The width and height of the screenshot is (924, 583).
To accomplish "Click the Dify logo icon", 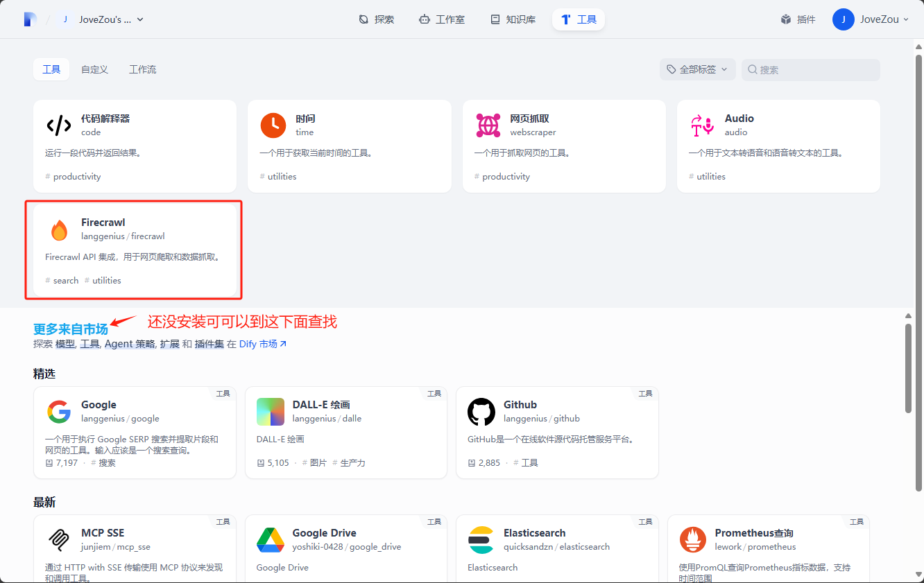I will pyautogui.click(x=30, y=19).
